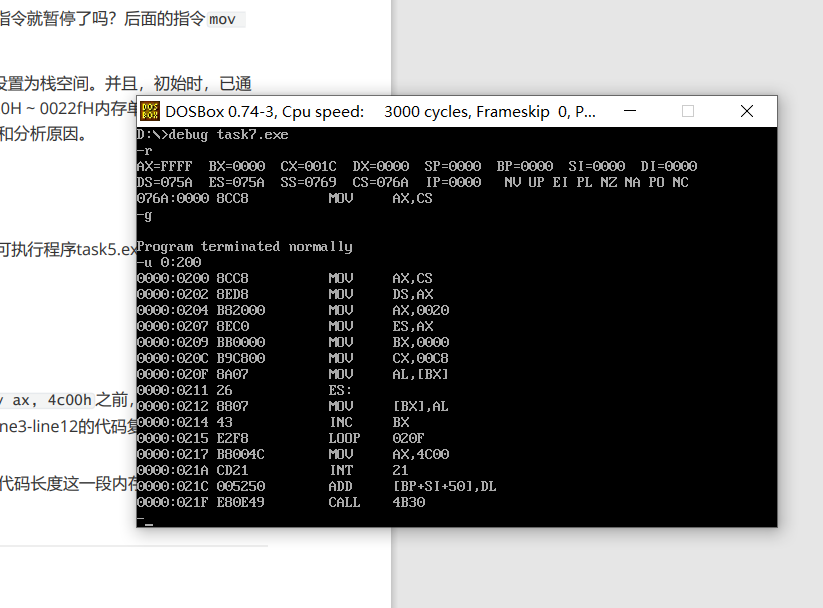Click the '-r' register command line
The width and height of the screenshot is (823, 608).
click(144, 151)
